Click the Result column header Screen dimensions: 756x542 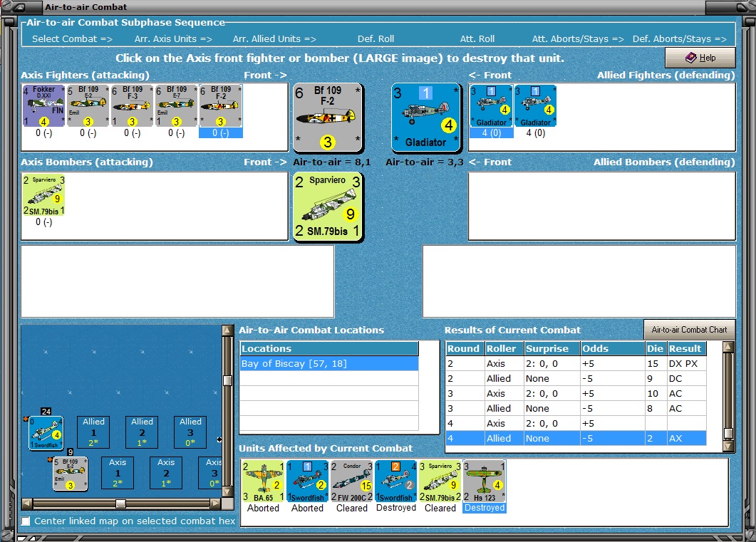(687, 348)
